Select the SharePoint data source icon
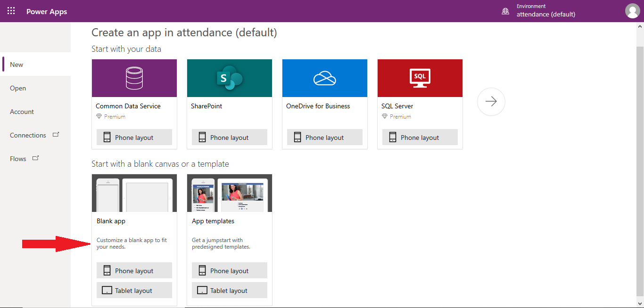 [x=229, y=78]
